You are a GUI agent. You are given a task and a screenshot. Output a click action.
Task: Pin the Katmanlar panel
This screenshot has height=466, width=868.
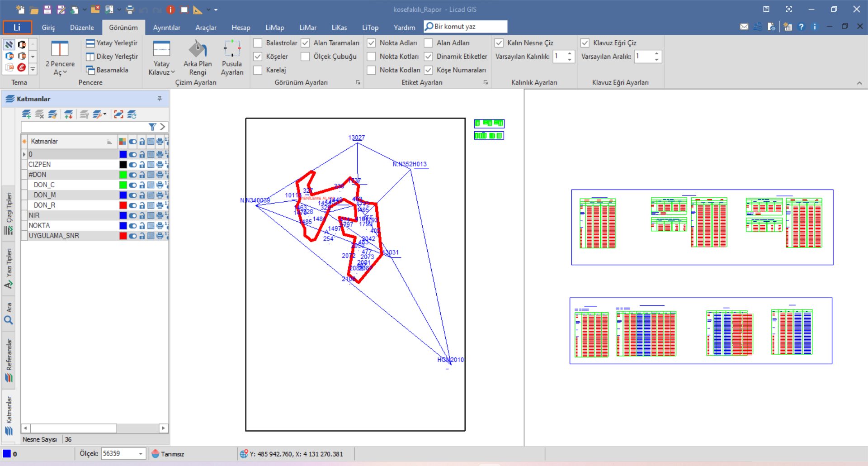160,98
